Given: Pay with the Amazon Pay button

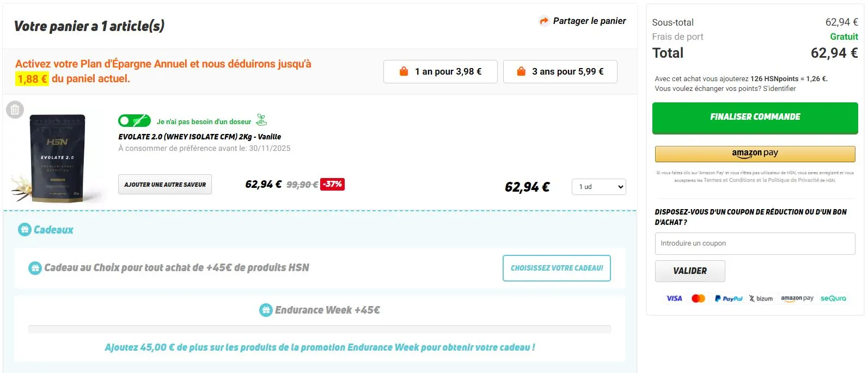Looking at the screenshot, I should pos(755,154).
